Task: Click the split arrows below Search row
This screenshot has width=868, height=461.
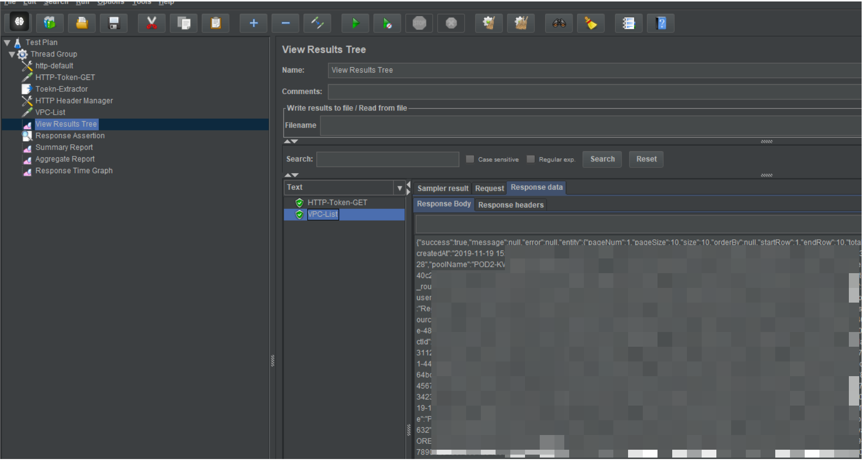Action: [x=291, y=175]
